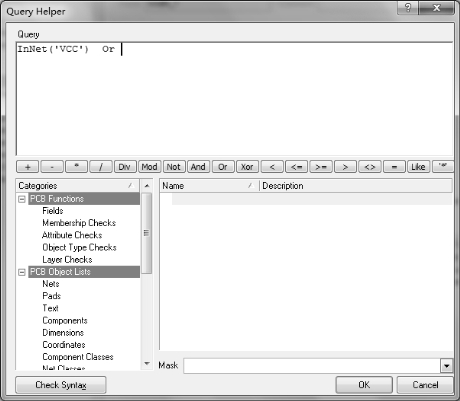The height and width of the screenshot is (401, 460).
Task: Select Object Type Checks category
Action: coord(79,247)
